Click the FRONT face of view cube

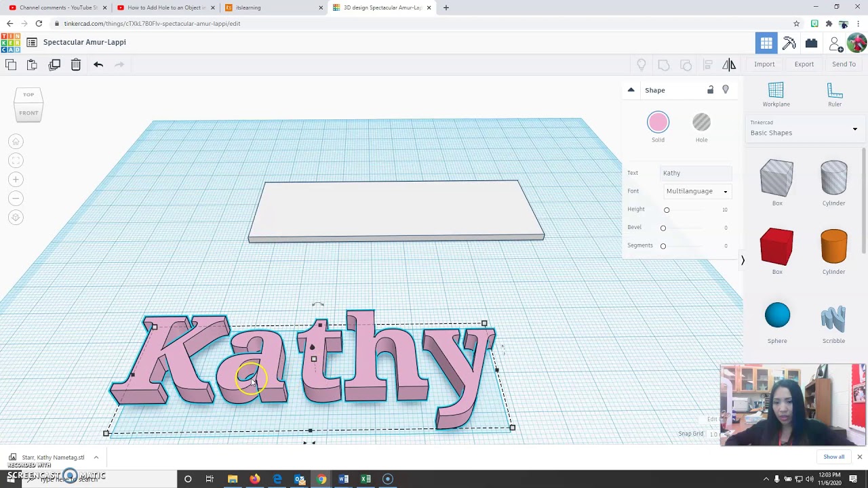(28, 113)
